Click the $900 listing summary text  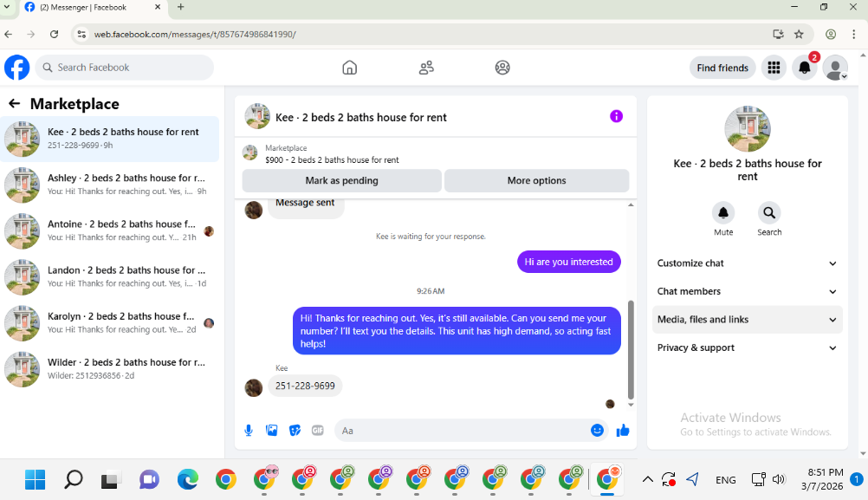pos(332,160)
